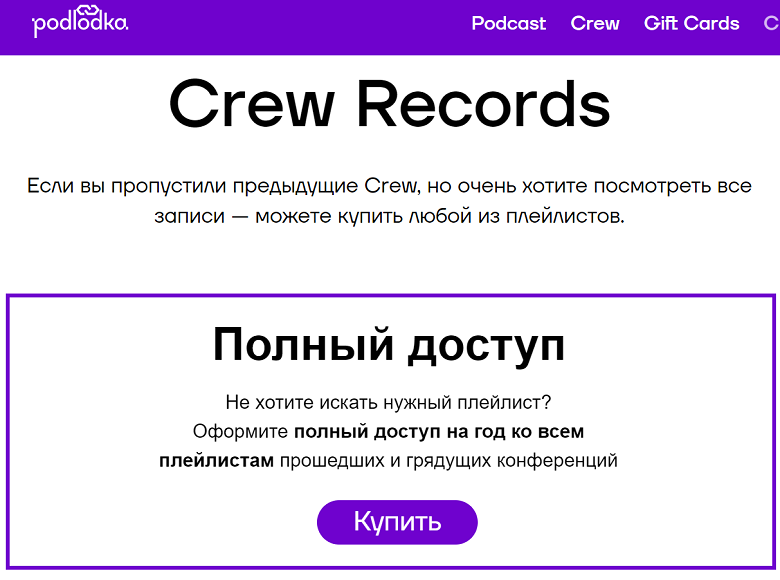
Task: Click the line starting 'Если вы пропустили'
Action: coord(389,187)
